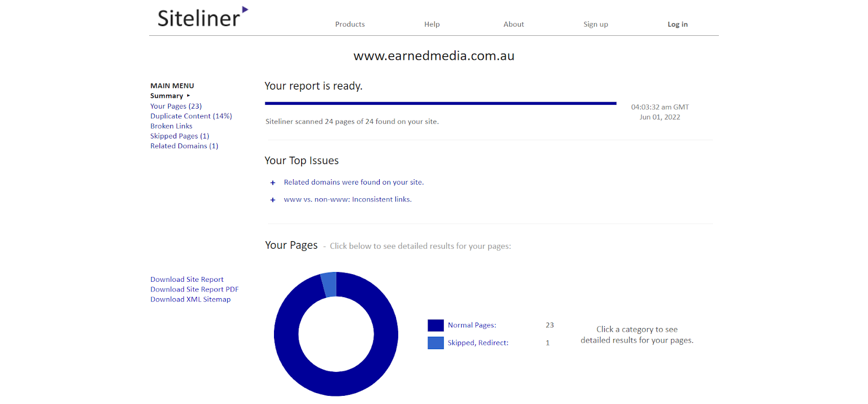View Skipped Pages (1) list

coord(180,136)
